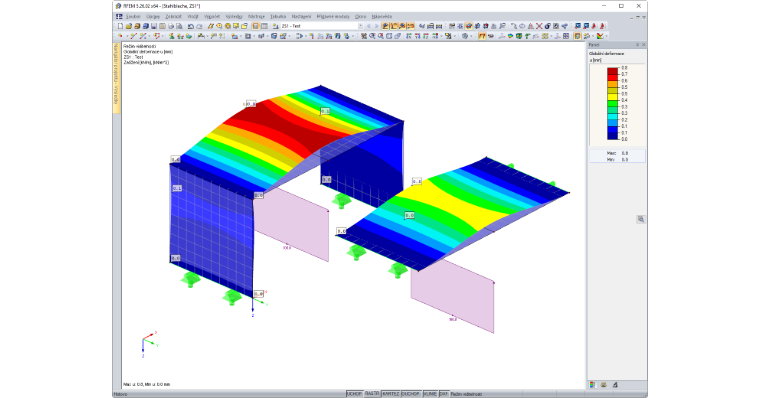Viewport: 760px width, 398px height.
Task: Expand the globe view dropdown arrow
Action: [x=471, y=36]
